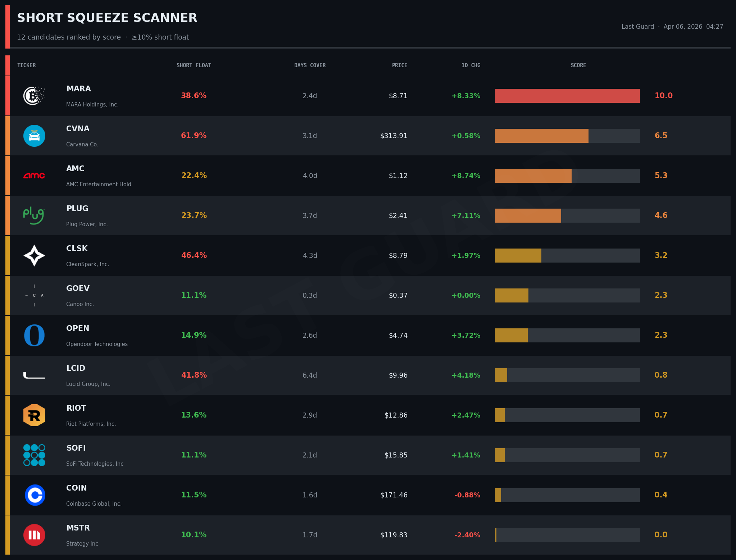The height and width of the screenshot is (560, 736).
Task: Sort by the DAYS COVER column header
Action: [x=310, y=65]
